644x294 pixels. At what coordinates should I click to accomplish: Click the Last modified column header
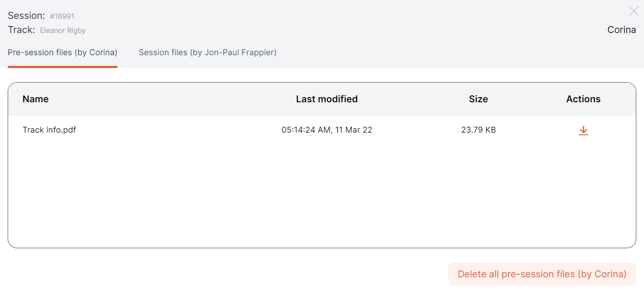coord(327,99)
